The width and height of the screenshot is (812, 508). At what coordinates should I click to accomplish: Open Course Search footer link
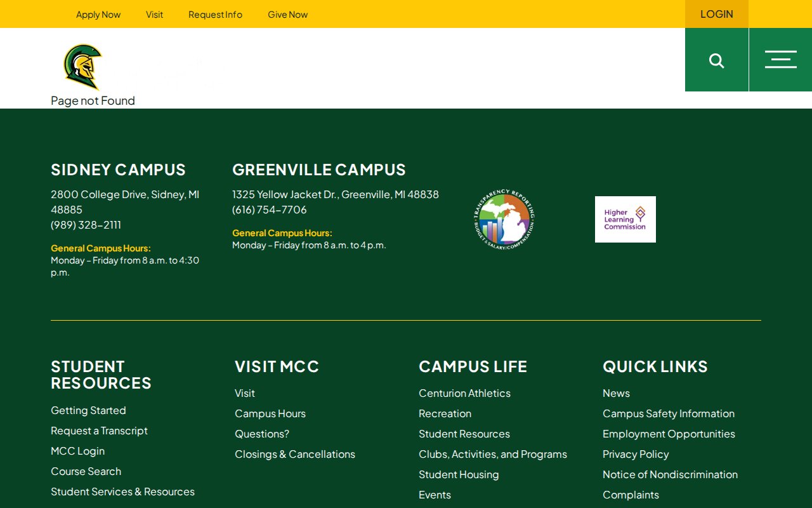point(86,471)
